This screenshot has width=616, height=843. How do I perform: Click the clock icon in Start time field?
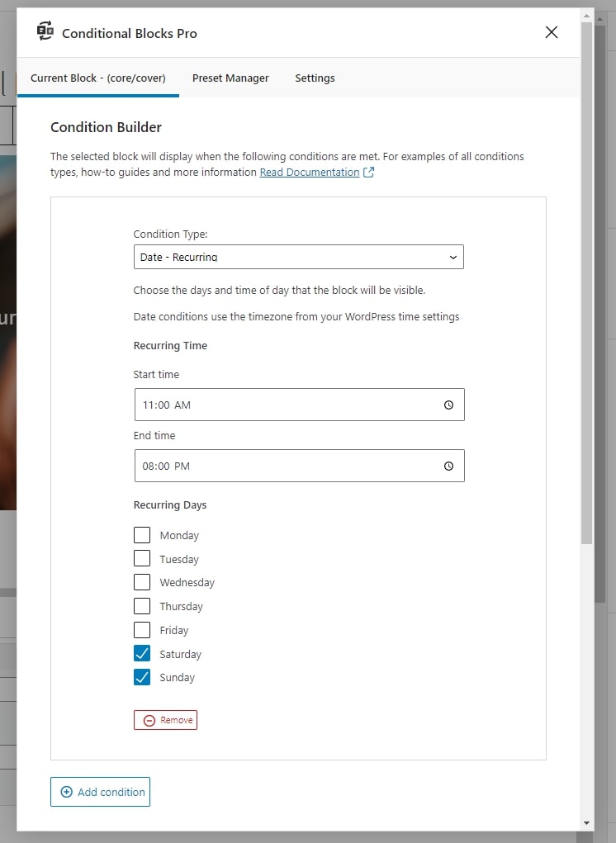449,405
